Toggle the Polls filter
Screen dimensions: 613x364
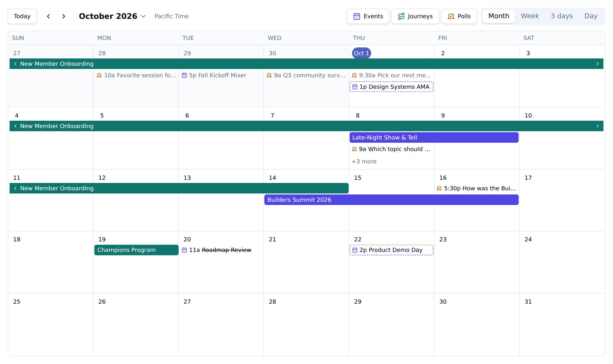pos(459,16)
